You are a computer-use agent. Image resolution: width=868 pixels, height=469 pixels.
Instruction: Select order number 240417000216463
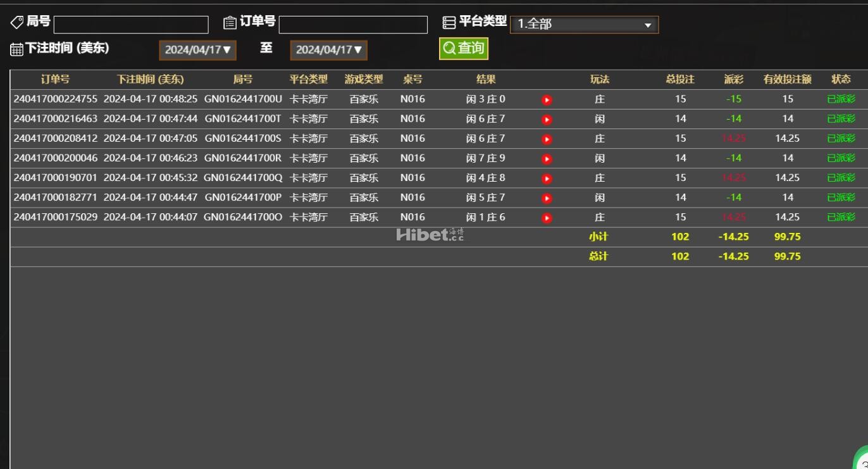56,118
